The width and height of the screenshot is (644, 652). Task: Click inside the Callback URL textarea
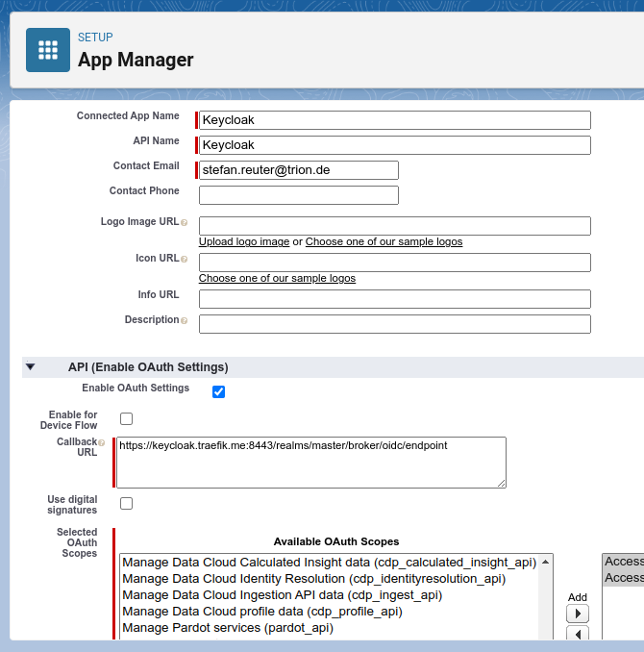[x=311, y=463]
